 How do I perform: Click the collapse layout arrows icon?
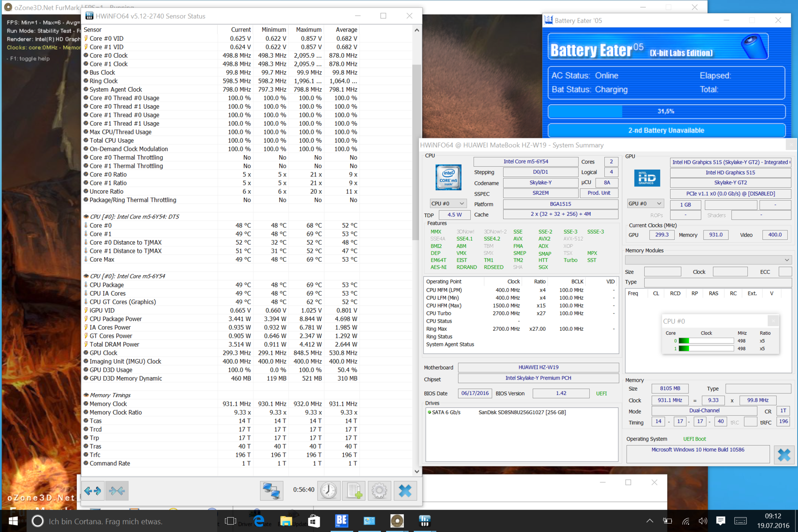point(117,490)
